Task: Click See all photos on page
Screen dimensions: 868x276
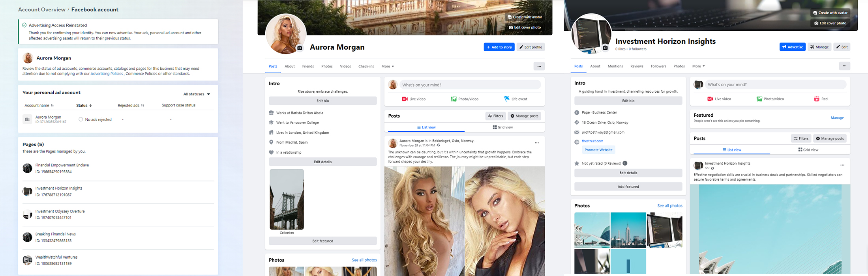Action: tap(669, 206)
